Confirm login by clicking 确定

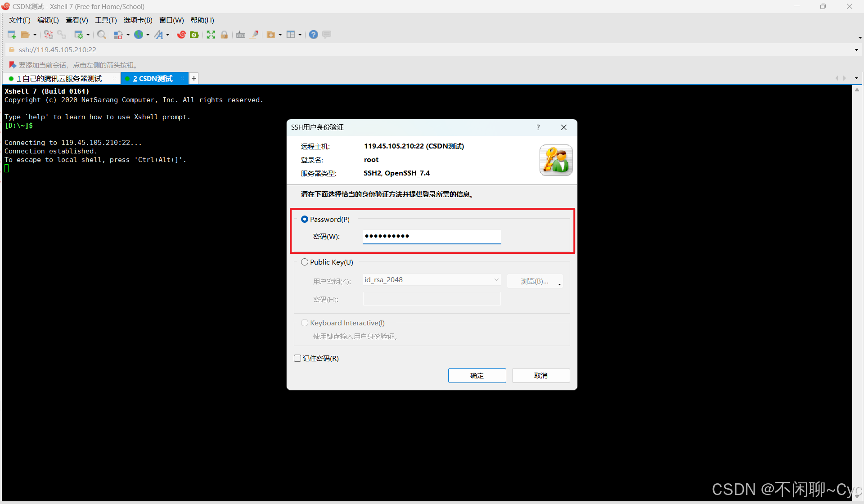tap(477, 375)
